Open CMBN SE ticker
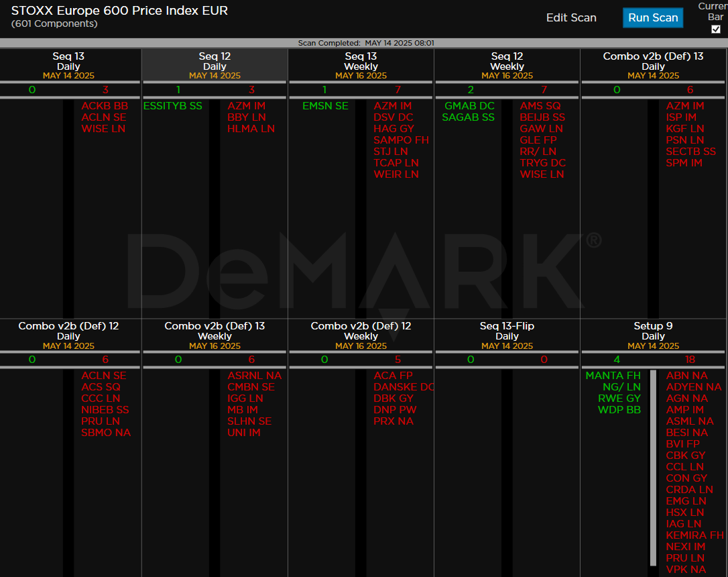The height and width of the screenshot is (577, 728). click(251, 387)
